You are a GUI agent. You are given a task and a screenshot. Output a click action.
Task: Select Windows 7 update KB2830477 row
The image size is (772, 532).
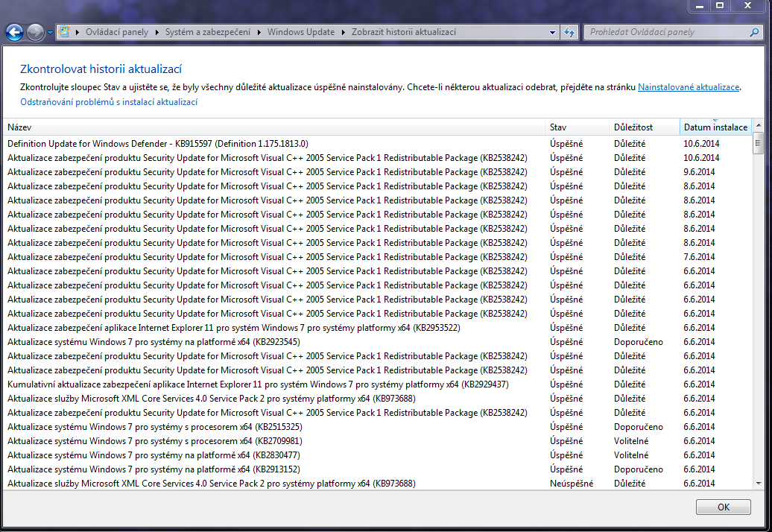click(377, 455)
